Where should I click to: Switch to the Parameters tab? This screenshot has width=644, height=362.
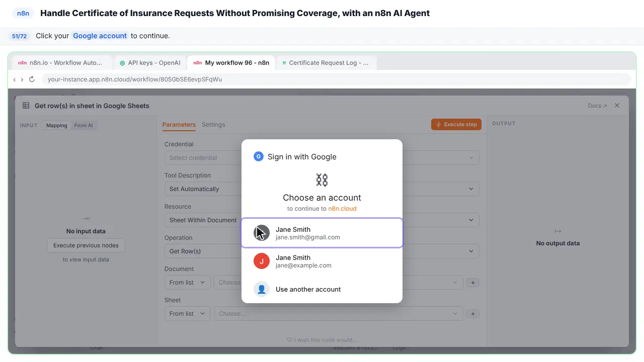(x=179, y=125)
